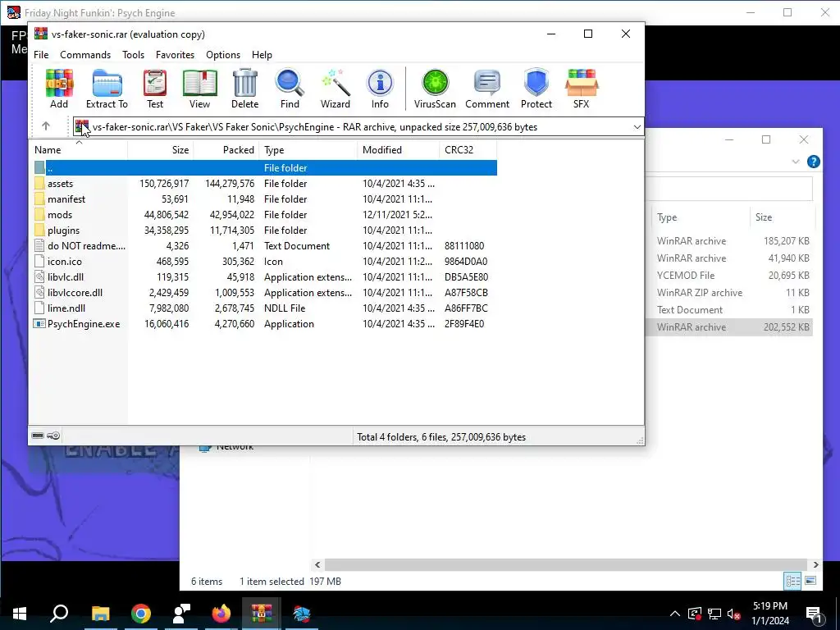
Task: Open the Help menu
Action: 262,55
